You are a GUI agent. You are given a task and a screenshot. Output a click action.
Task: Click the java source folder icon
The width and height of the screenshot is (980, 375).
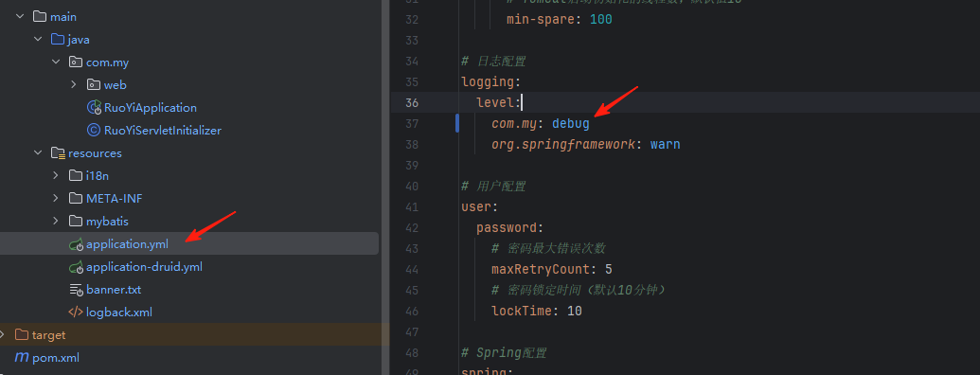point(58,40)
